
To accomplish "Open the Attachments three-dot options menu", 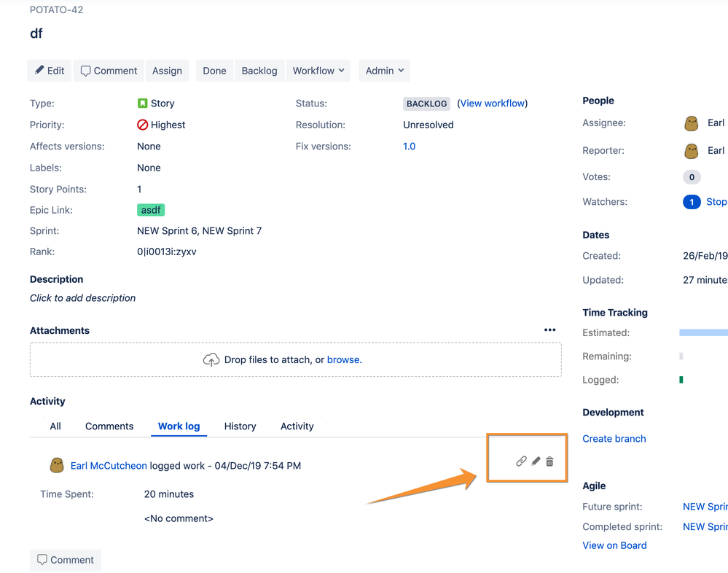I will [549, 330].
